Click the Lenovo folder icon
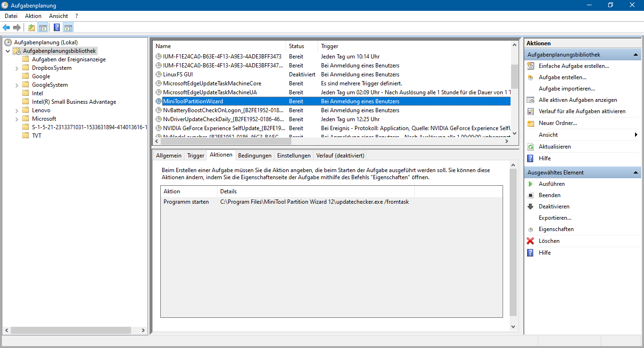Screen dimensions: 644x348 coord(25,110)
